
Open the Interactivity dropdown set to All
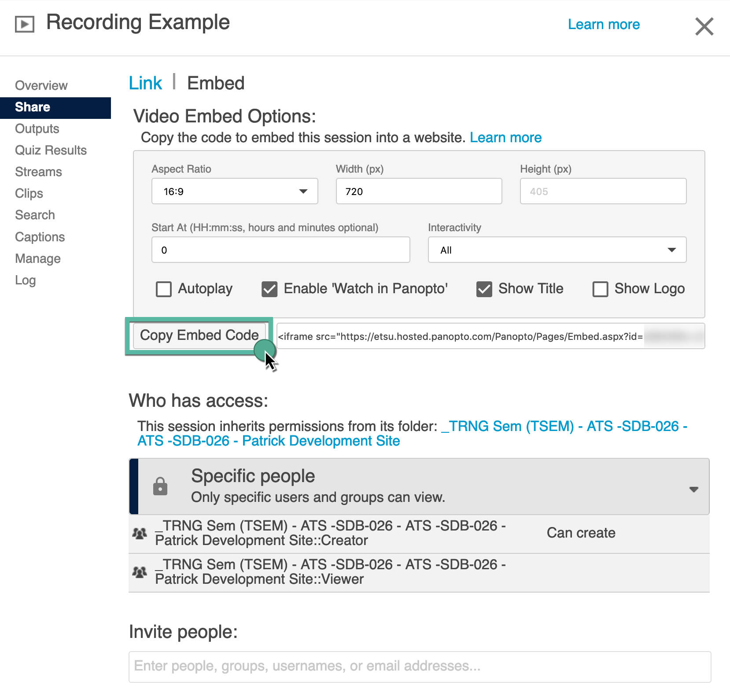(557, 250)
